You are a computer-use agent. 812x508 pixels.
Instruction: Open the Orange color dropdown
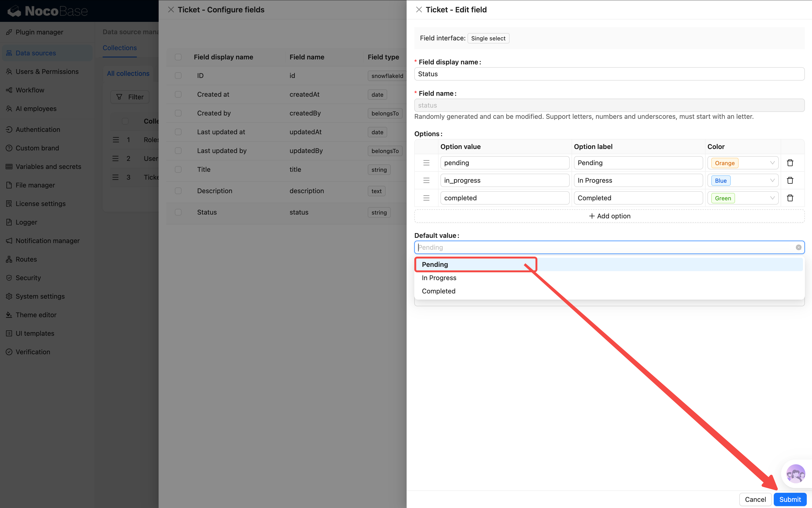click(742, 163)
